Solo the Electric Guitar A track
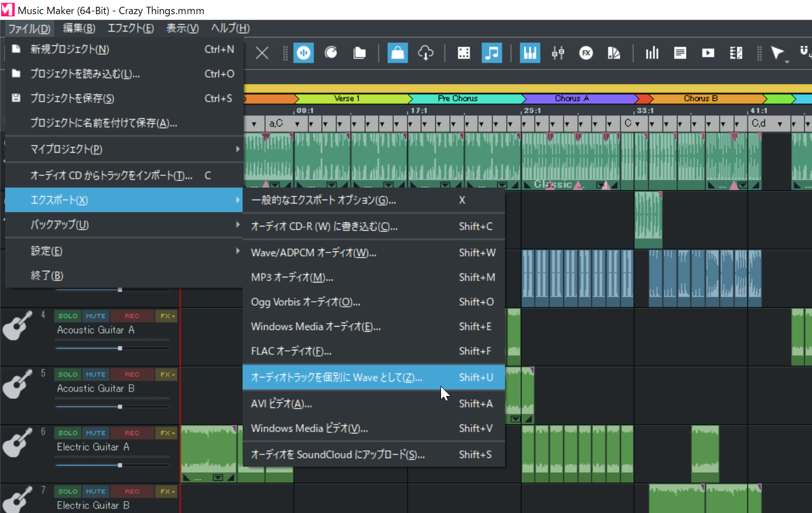The width and height of the screenshot is (812, 513). (x=68, y=433)
